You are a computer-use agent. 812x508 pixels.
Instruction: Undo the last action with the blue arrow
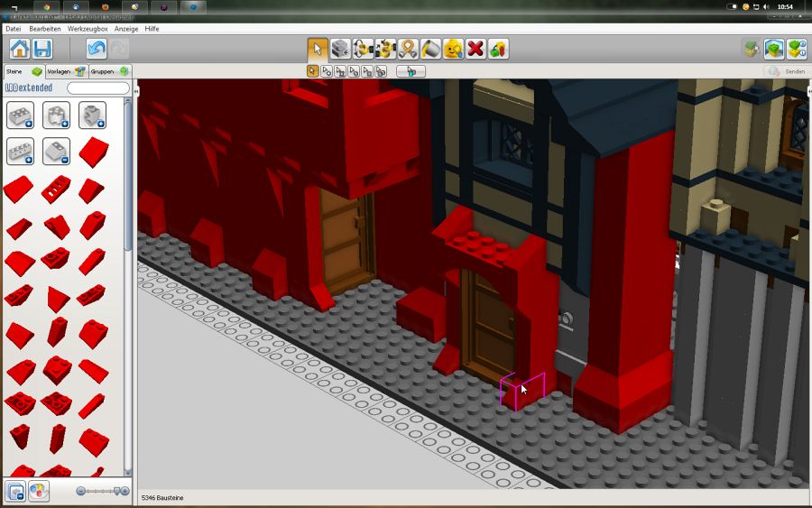click(97, 49)
